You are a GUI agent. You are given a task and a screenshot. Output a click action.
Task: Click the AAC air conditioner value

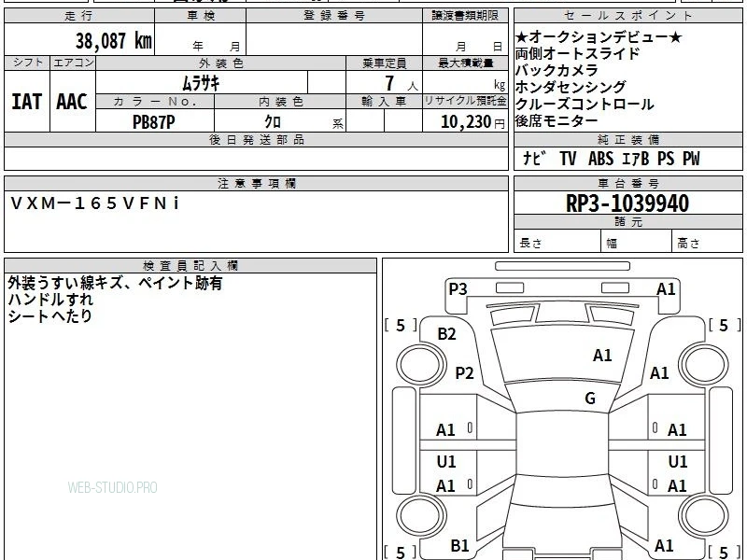tap(72, 102)
